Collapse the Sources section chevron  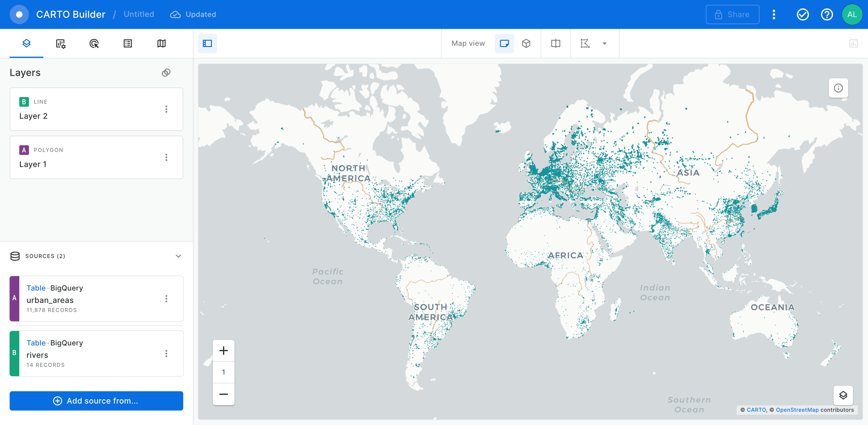(x=178, y=256)
